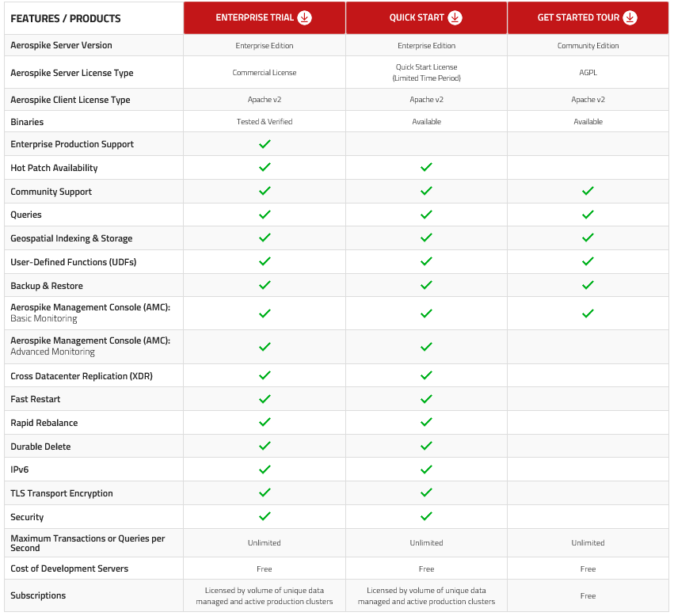This screenshot has height=616, width=674.
Task: Click the Enterprise Trial checkmark for Cross Datacenter Replication
Action: 265,375
